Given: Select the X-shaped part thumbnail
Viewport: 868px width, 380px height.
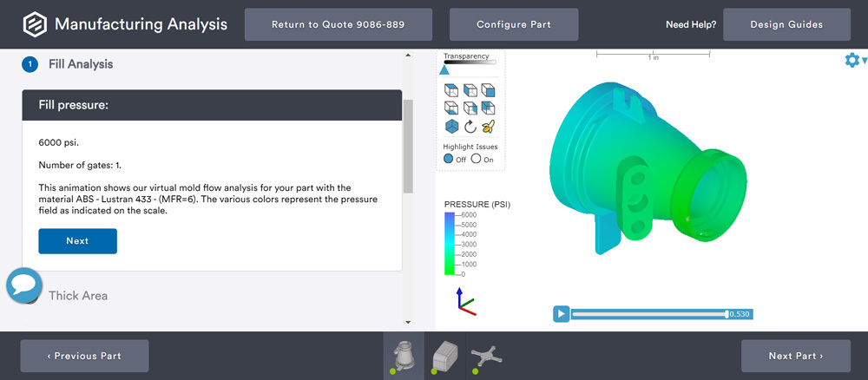Looking at the screenshot, I should (x=486, y=355).
